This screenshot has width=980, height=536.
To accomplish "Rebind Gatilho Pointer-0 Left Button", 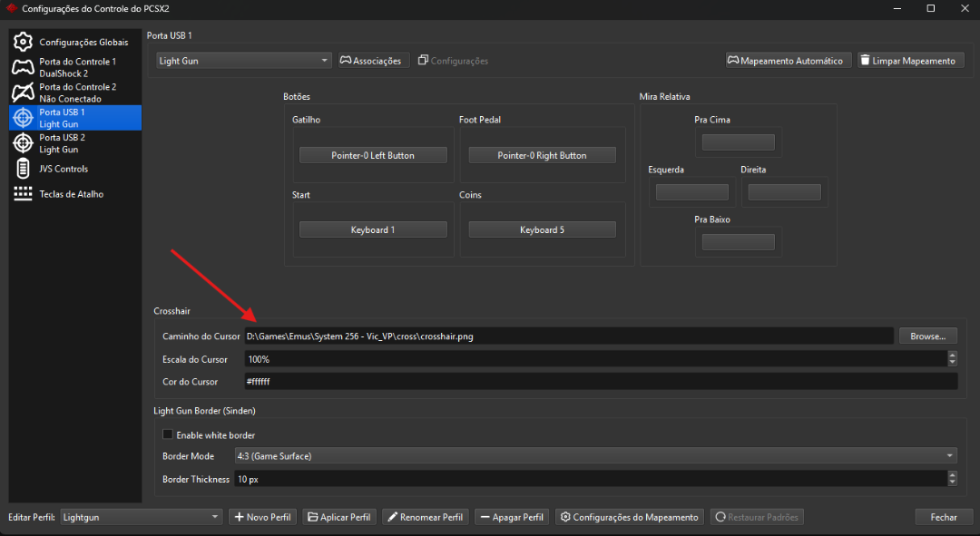I will click(373, 155).
